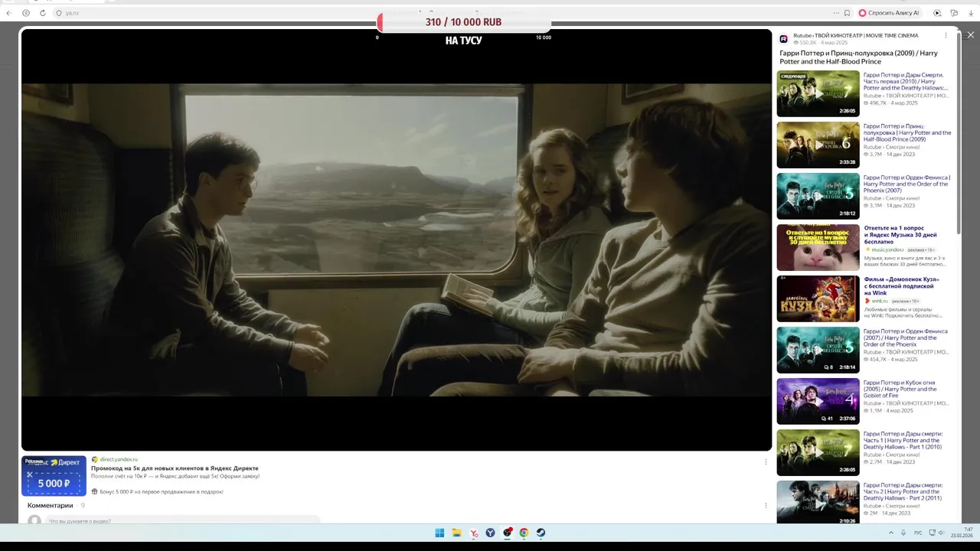This screenshot has width=980, height=551.
Task: Open three-dot menu on the Direct ad row
Action: (x=766, y=461)
